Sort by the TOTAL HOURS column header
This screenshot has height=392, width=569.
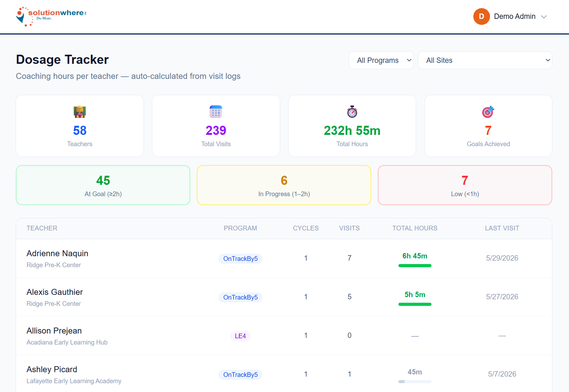[x=415, y=228]
